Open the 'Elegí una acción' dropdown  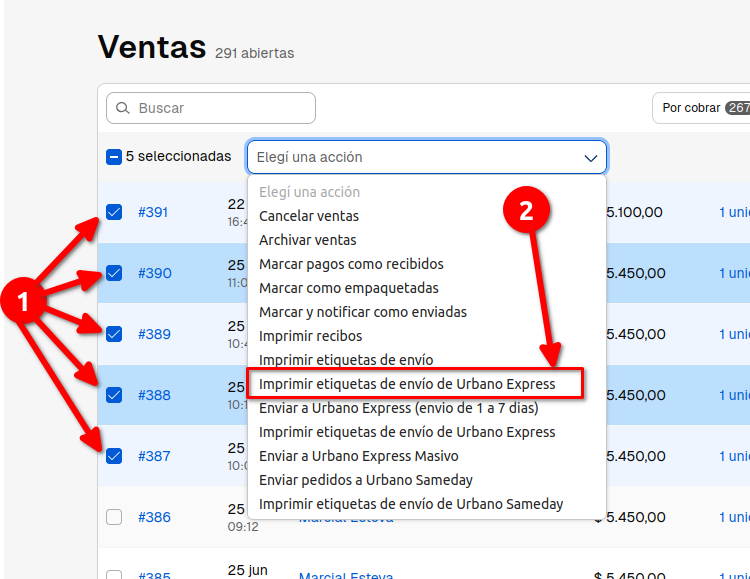click(426, 158)
